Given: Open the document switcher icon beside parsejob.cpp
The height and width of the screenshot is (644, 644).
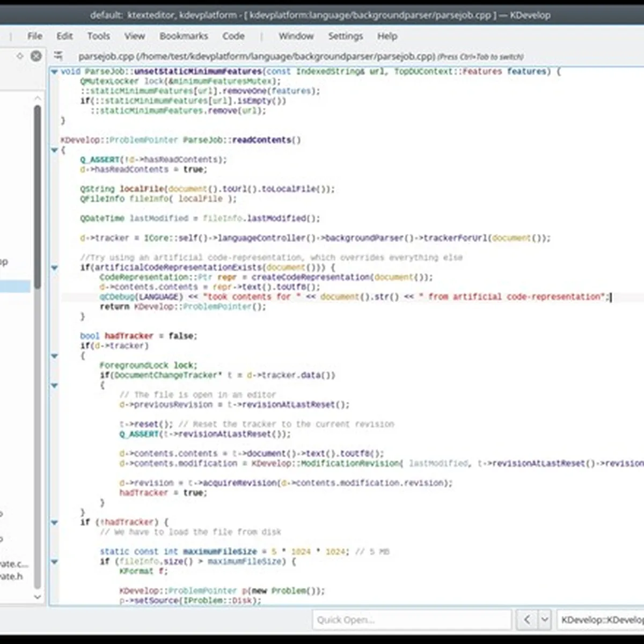Looking at the screenshot, I should pyautogui.click(x=58, y=56).
